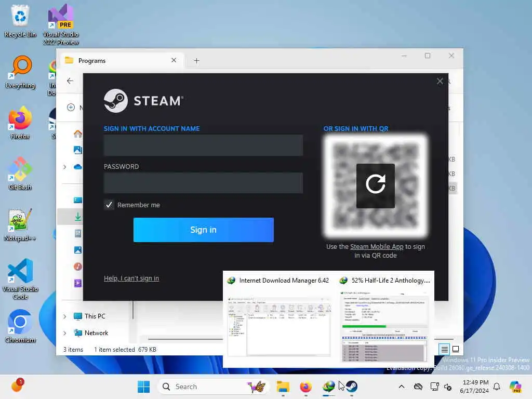532x399 pixels.
Task: Open the Everything desktop shortcut
Action: point(20,72)
